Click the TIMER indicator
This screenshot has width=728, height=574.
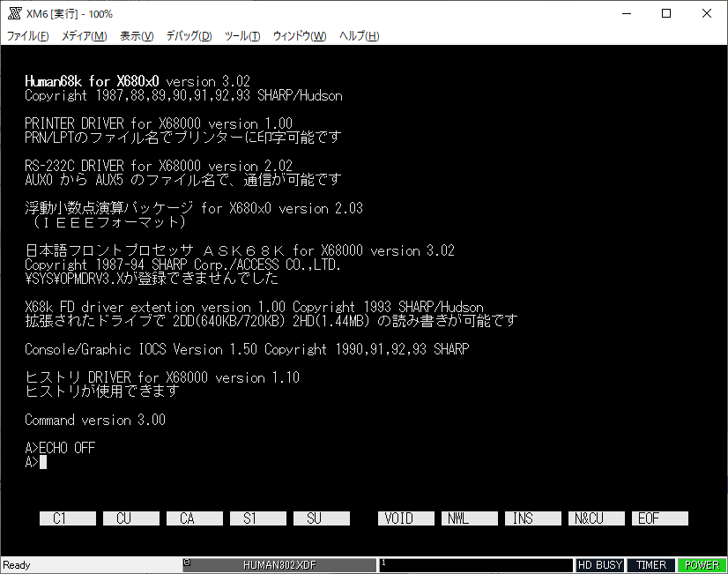point(651,565)
